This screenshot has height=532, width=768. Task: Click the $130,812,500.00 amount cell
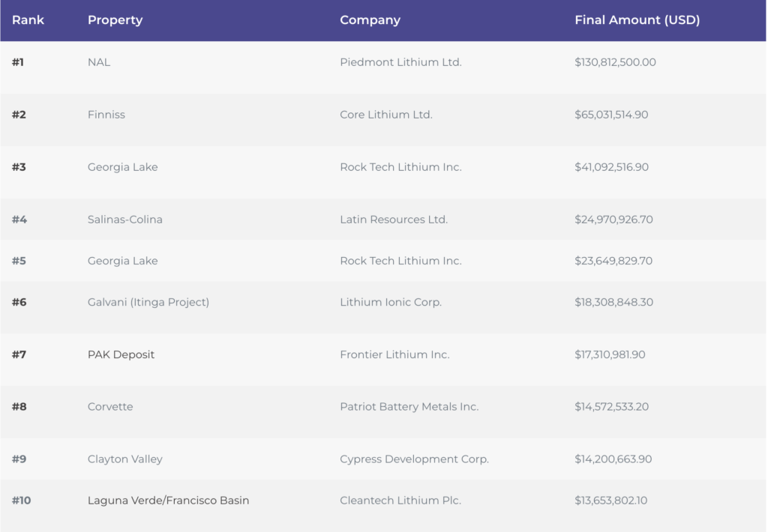point(615,62)
